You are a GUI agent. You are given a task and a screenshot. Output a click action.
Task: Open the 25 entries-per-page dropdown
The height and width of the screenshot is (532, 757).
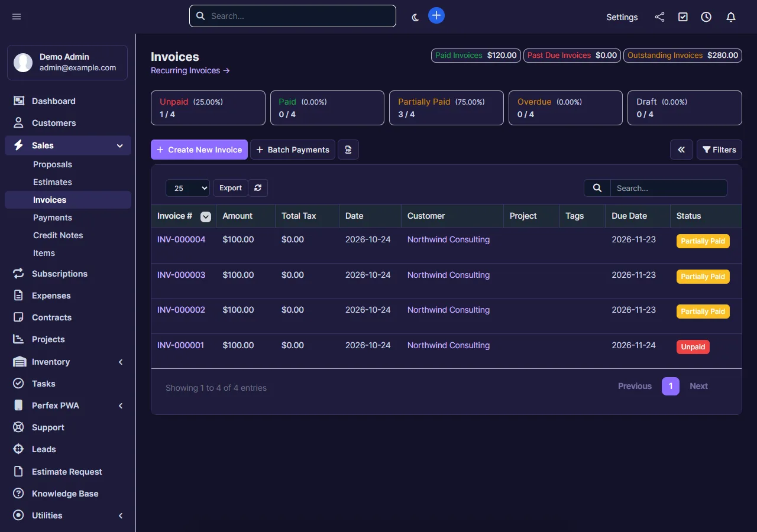coord(188,188)
